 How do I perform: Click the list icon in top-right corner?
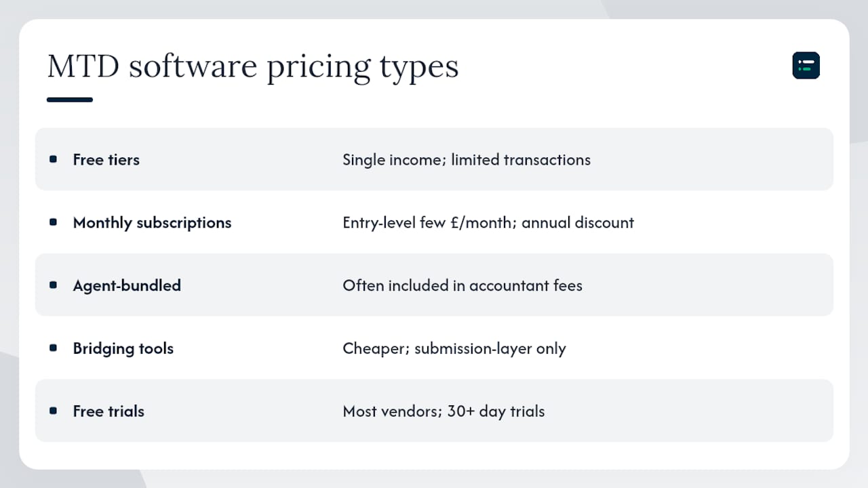point(806,66)
